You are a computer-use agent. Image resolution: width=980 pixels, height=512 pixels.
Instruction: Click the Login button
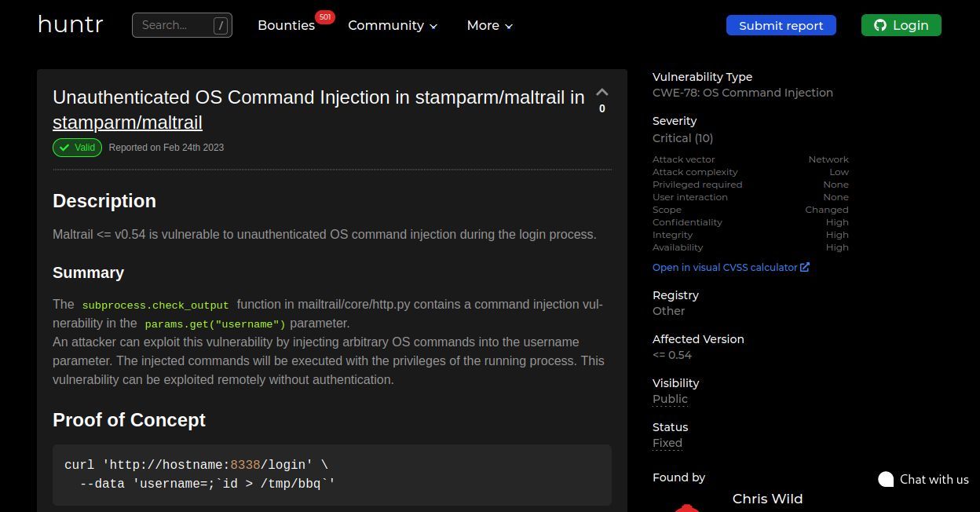901,25
